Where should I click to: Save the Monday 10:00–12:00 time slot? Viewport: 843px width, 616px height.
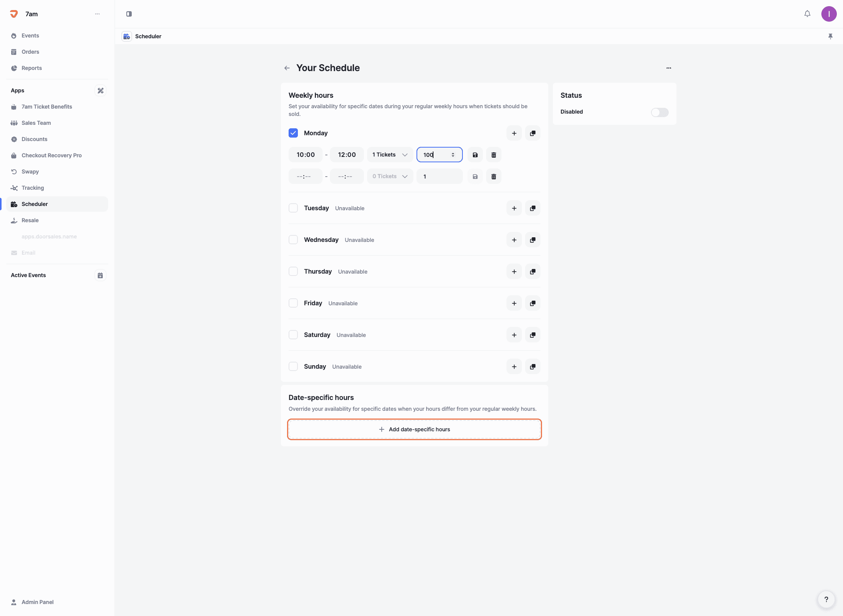point(475,155)
